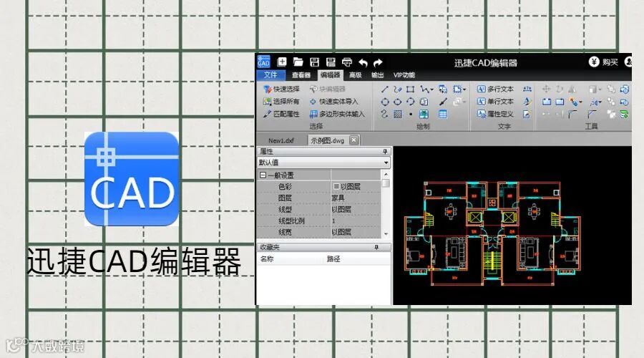
Task: Click the Move tool cross-arrows icon
Action: 546,89
